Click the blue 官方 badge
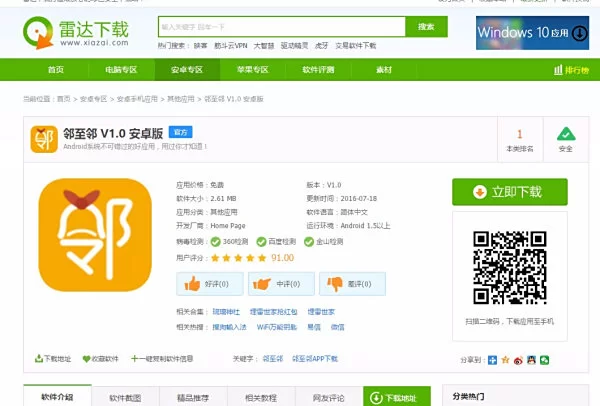 coord(181,132)
